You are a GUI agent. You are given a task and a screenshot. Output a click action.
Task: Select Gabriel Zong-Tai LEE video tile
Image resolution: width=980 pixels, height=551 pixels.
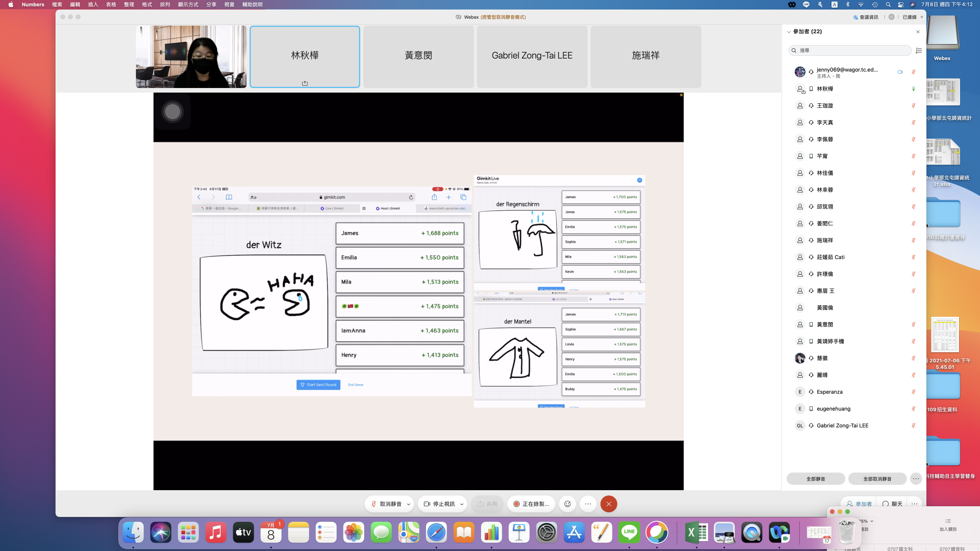coord(532,57)
